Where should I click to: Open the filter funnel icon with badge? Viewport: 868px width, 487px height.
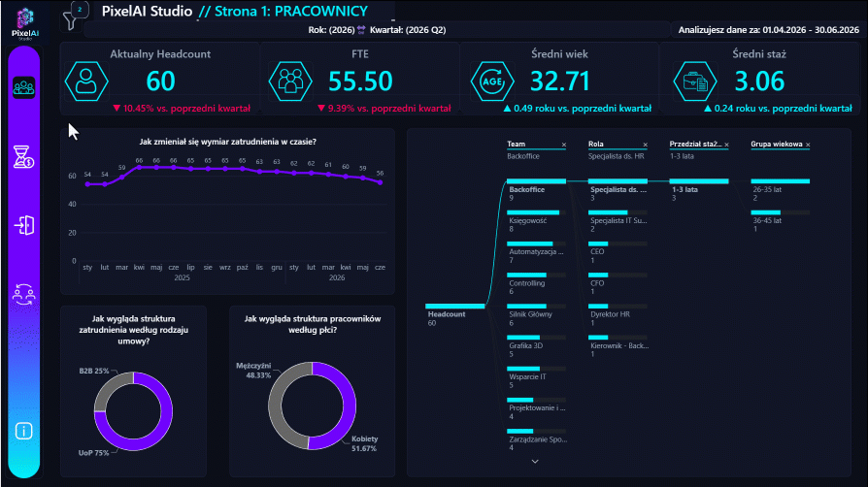coord(74,16)
